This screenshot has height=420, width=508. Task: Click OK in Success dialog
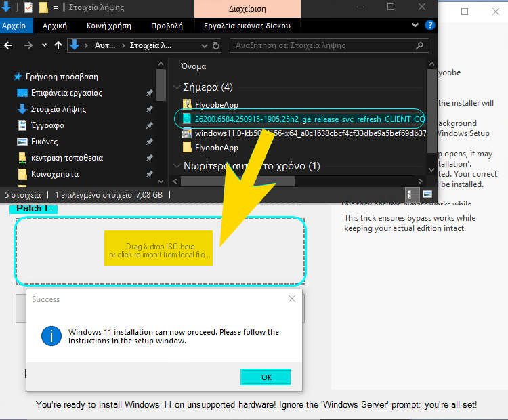(x=266, y=377)
